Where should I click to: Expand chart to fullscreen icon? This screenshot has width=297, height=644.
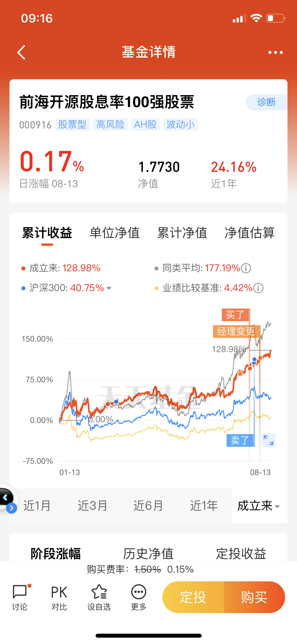(268, 440)
